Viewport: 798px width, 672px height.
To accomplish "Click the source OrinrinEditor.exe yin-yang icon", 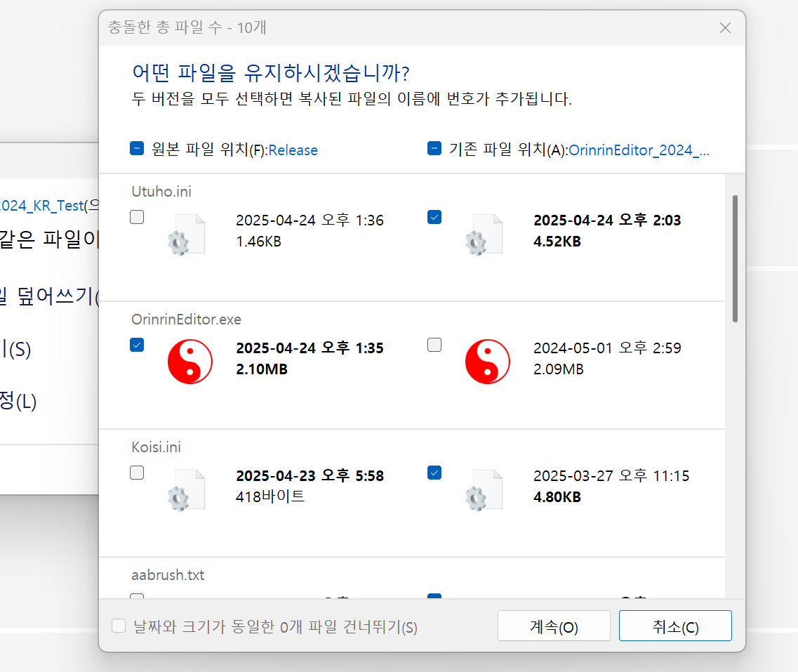I will point(189,362).
